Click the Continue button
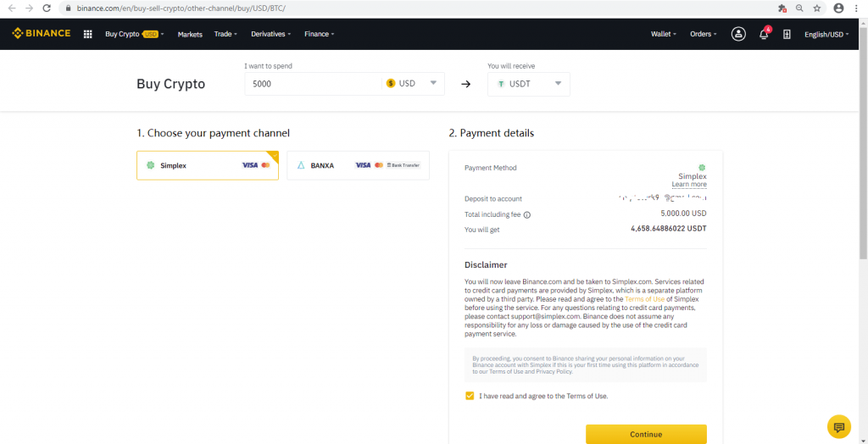 [646, 434]
